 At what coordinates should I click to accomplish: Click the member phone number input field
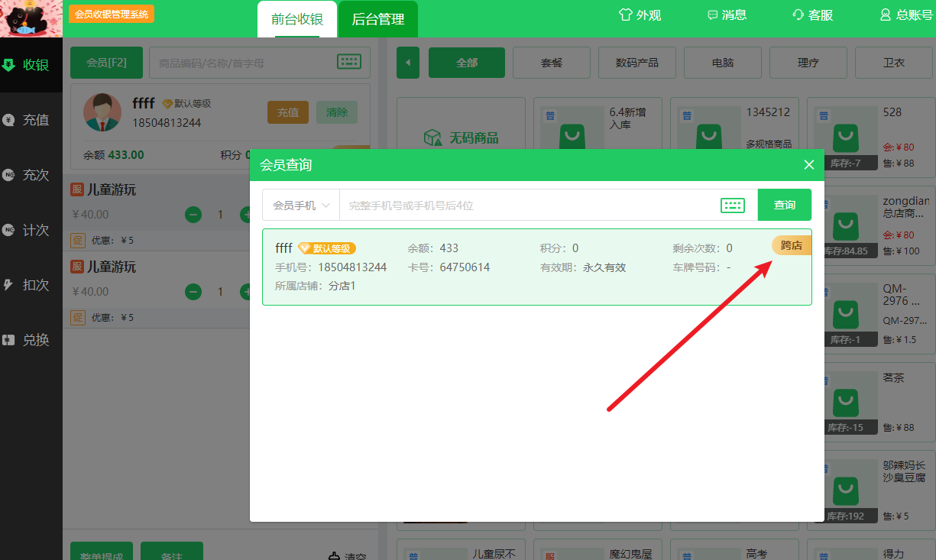coord(527,205)
